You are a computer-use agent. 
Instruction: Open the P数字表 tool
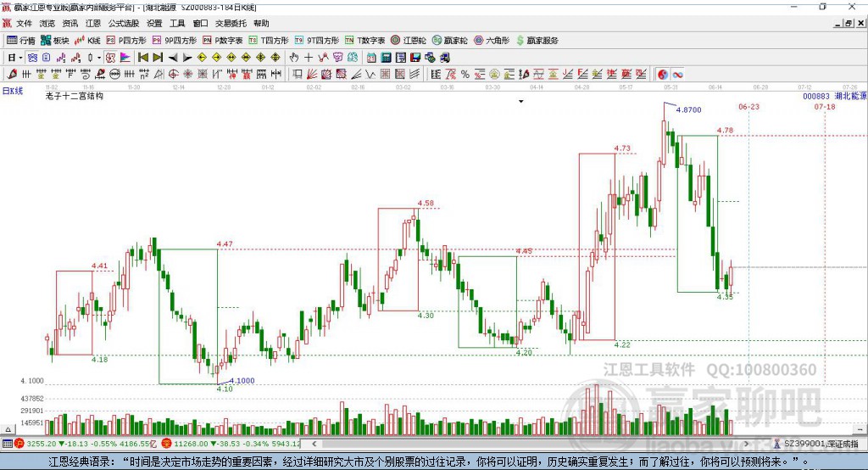[223, 41]
